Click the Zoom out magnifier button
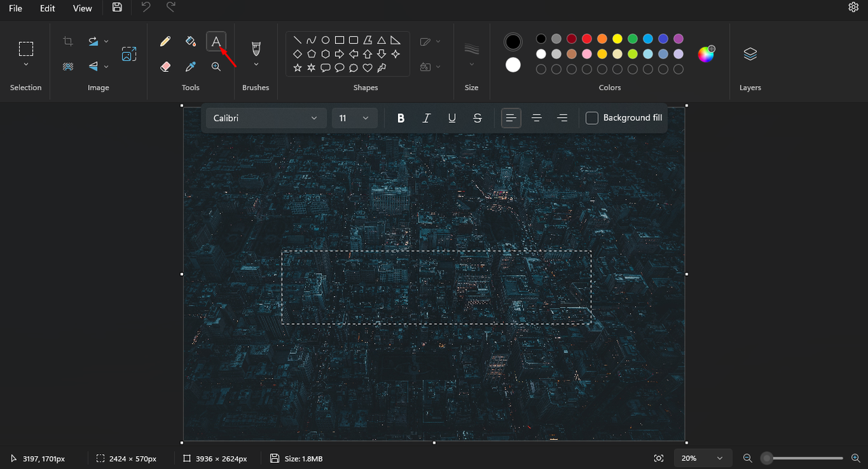The width and height of the screenshot is (868, 469). pyautogui.click(x=747, y=458)
